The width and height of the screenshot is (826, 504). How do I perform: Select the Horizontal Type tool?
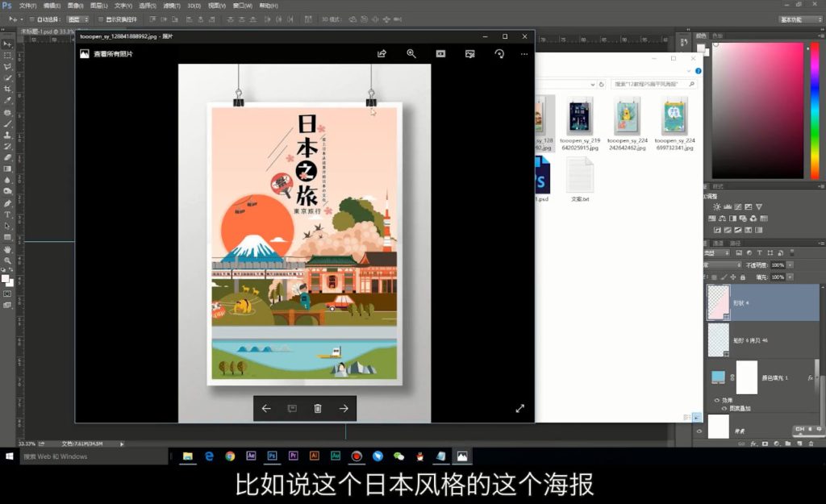point(7,215)
